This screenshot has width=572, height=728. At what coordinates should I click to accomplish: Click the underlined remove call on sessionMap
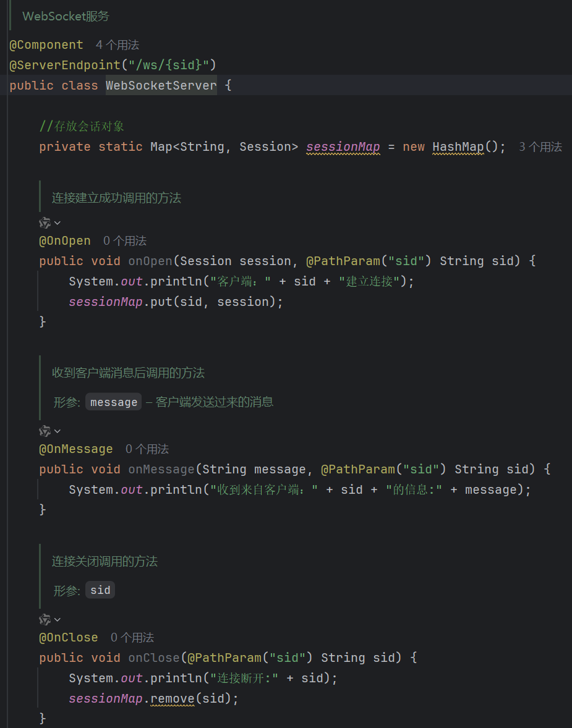coord(173,698)
